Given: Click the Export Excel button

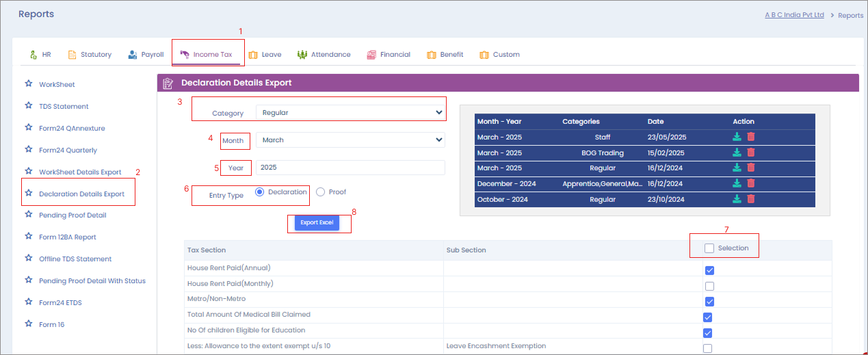Looking at the screenshot, I should pos(317,223).
